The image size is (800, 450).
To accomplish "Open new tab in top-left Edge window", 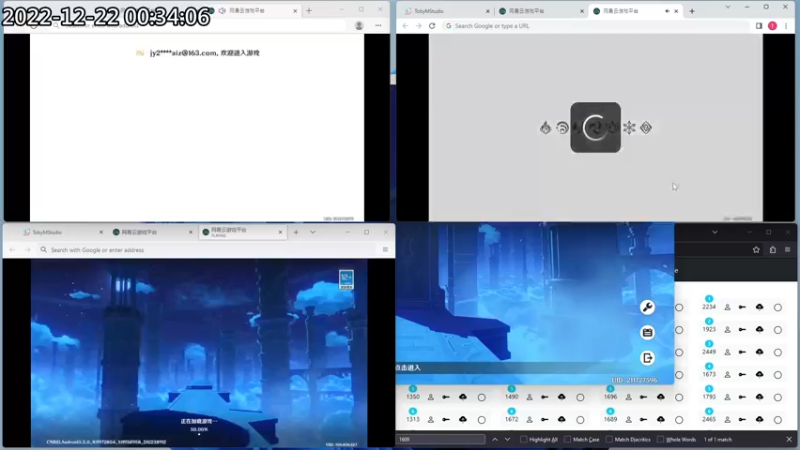I will pyautogui.click(x=309, y=11).
